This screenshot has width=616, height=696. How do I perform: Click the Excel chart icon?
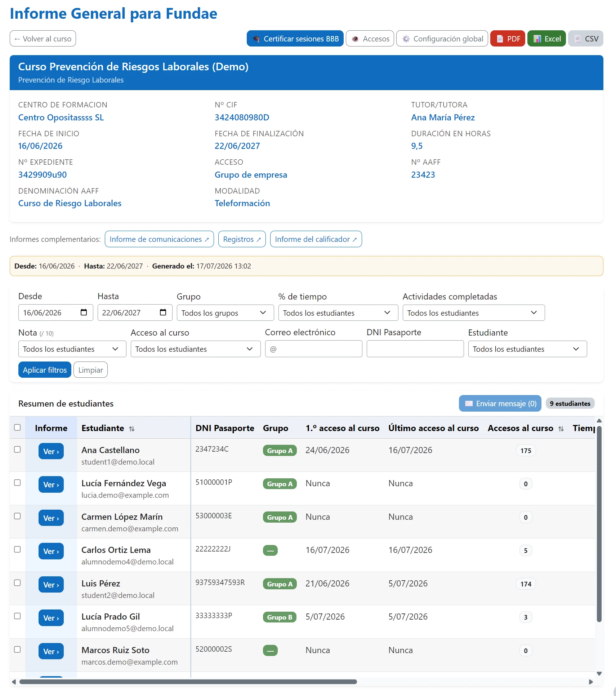[x=537, y=39]
